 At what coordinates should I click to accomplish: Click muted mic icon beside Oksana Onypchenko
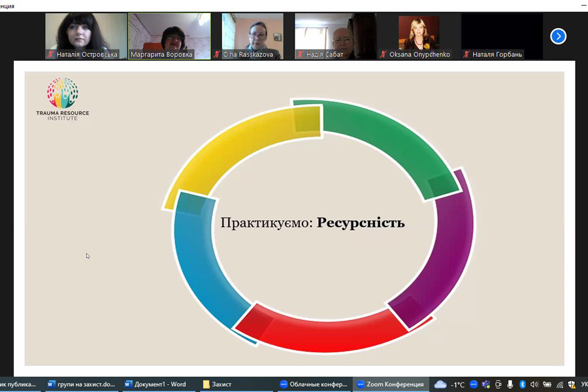[384, 54]
